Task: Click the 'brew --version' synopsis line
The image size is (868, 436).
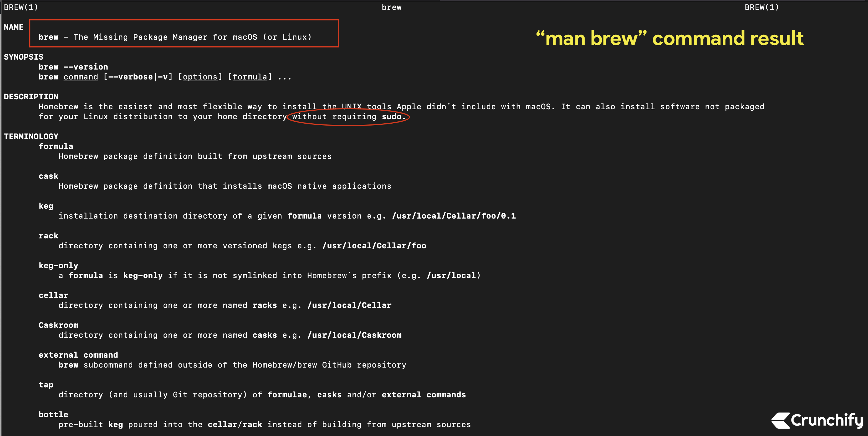Action: coord(73,67)
